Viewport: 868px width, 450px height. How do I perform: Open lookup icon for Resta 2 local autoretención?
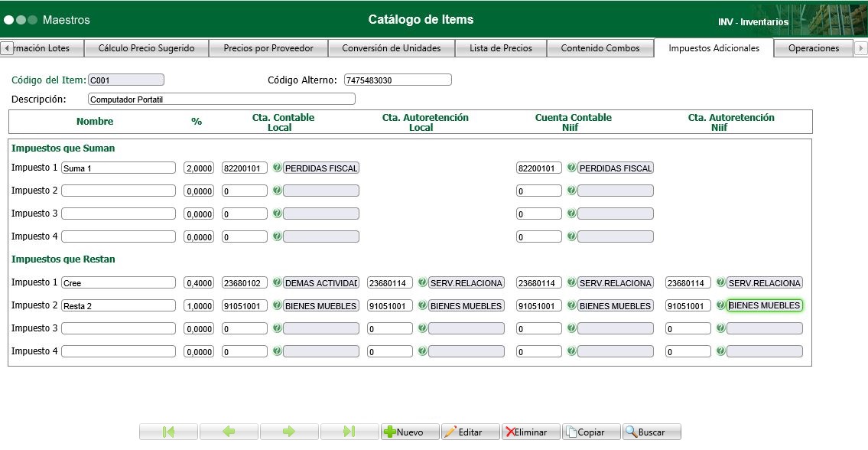coord(423,305)
